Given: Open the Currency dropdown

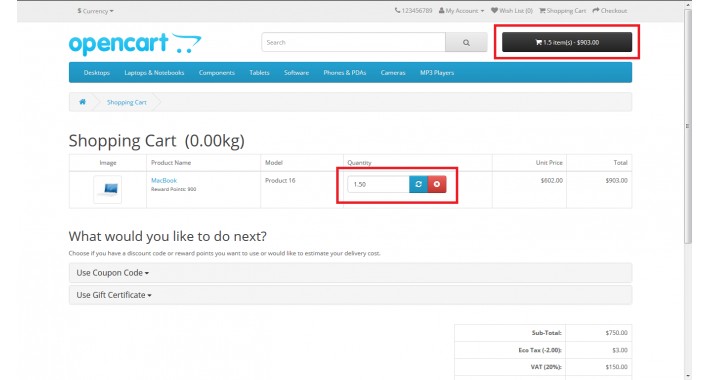Looking at the screenshot, I should 95,11.
